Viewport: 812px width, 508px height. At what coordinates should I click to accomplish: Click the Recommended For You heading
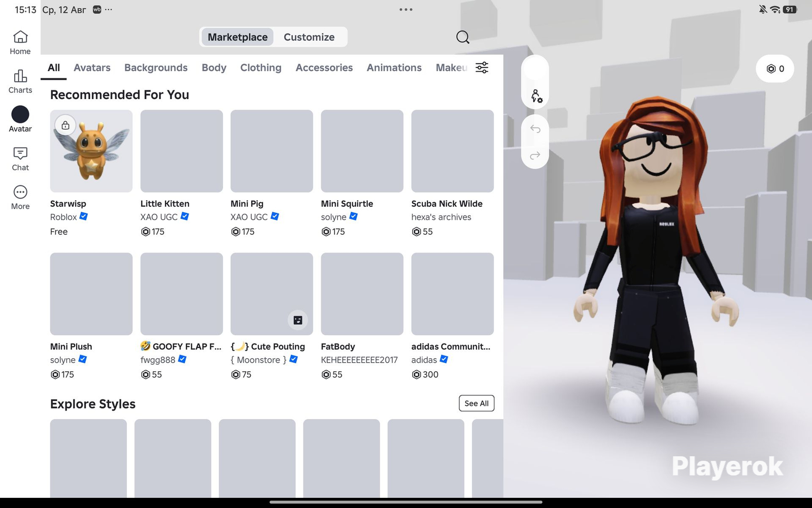pyautogui.click(x=120, y=95)
